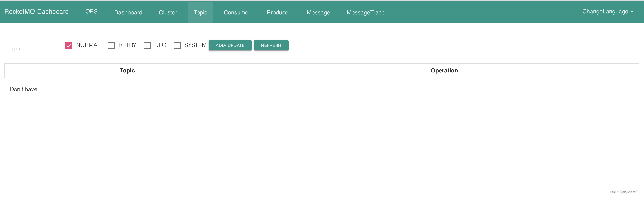
Task: Click the REFRESH button
Action: tap(271, 45)
